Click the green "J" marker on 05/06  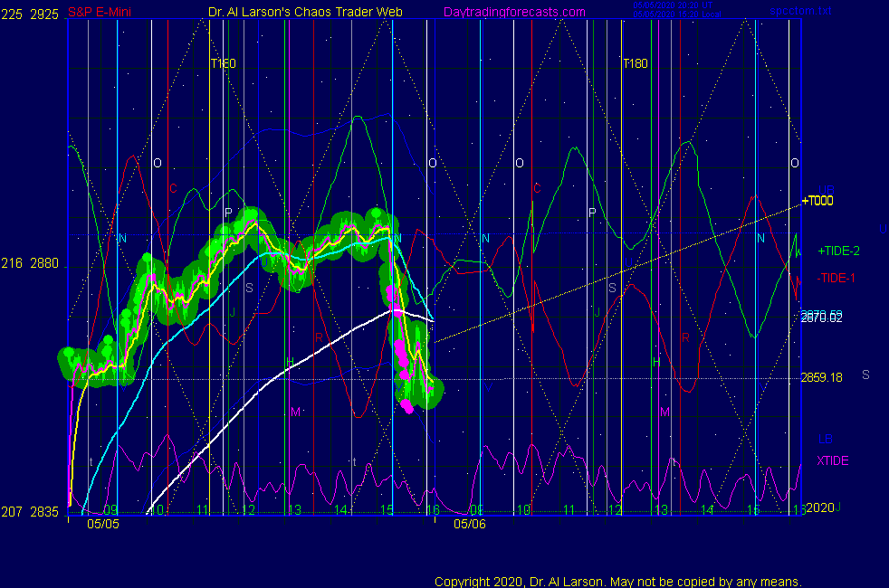[x=597, y=312]
